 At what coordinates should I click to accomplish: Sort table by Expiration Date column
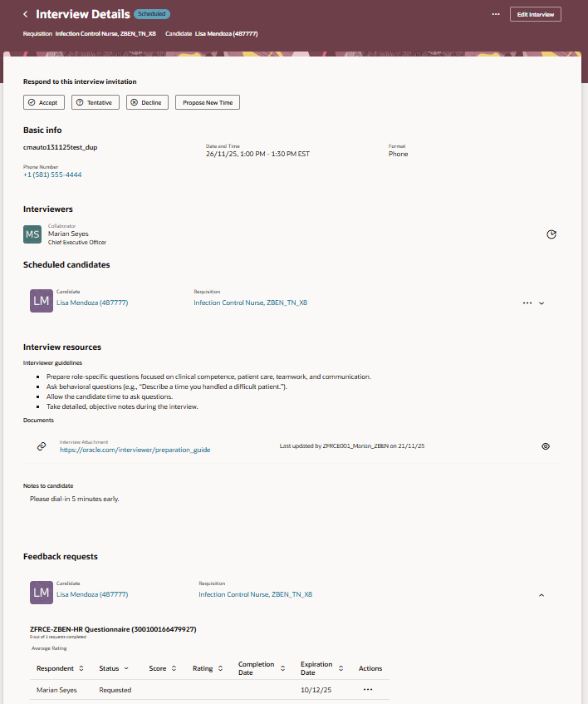341,668
